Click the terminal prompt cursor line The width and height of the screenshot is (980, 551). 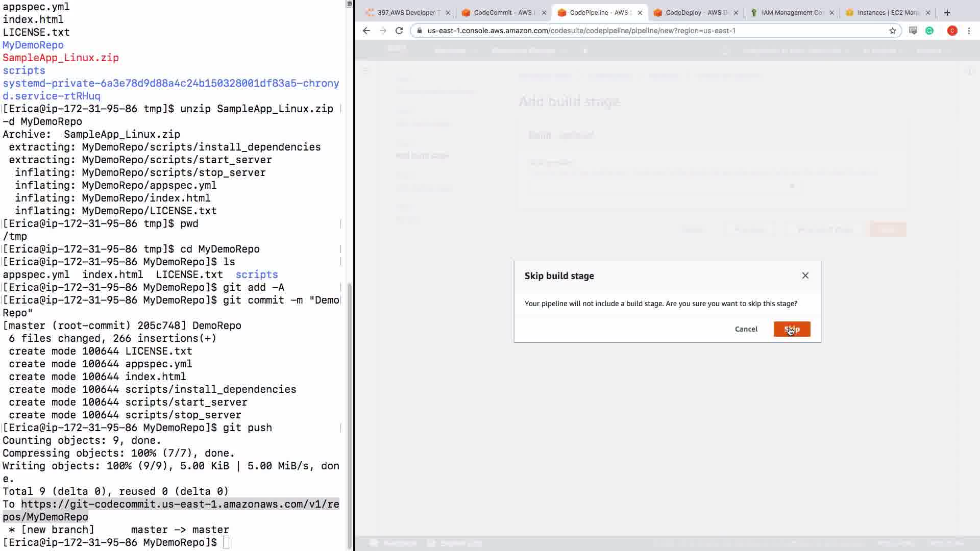226,542
